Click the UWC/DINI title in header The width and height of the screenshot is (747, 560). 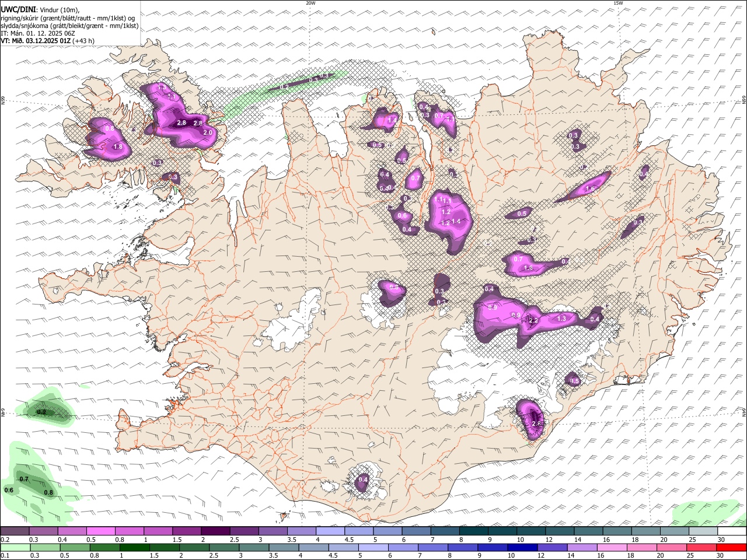coord(18,9)
